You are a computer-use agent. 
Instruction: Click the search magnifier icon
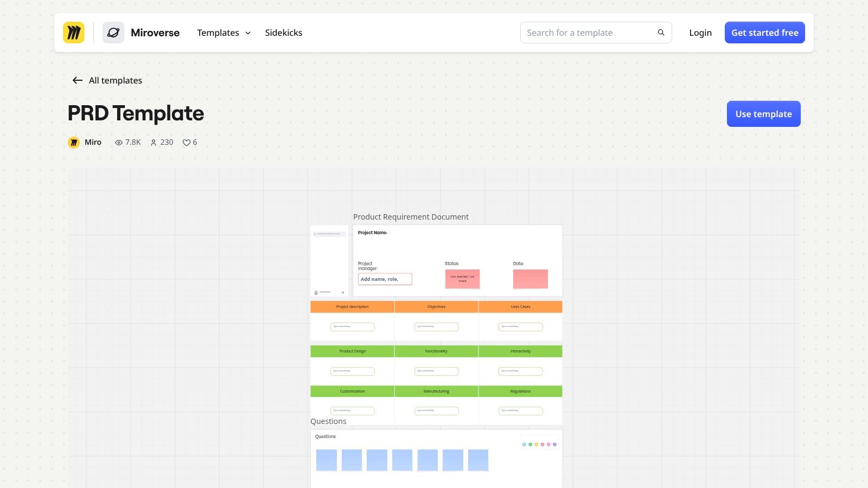pos(661,33)
